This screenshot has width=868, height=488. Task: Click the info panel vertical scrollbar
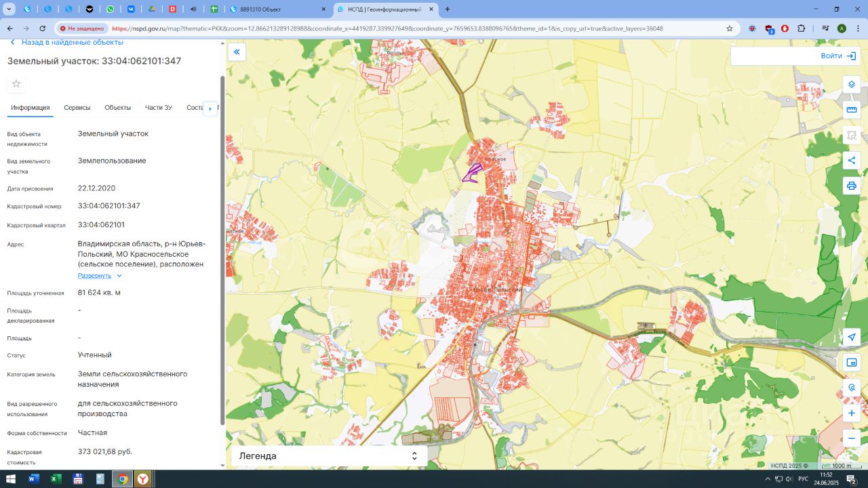click(x=222, y=251)
